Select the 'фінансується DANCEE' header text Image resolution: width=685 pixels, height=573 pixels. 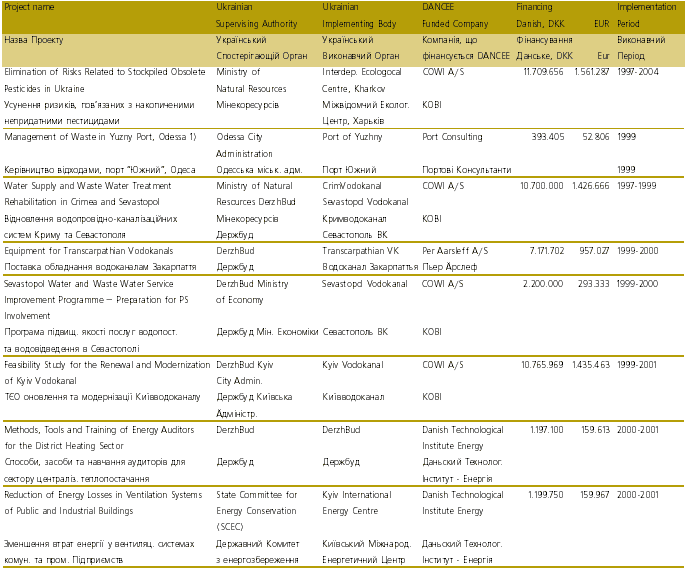point(466,56)
